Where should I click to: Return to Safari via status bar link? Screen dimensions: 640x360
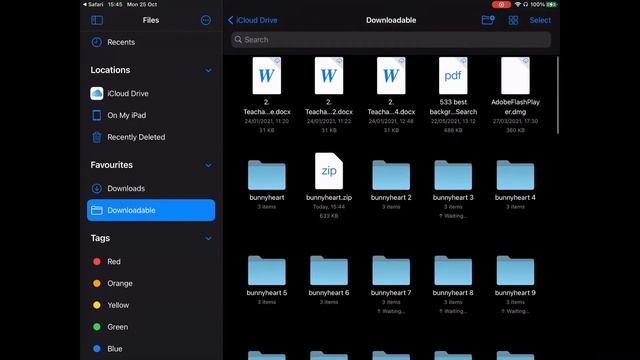[93, 4]
